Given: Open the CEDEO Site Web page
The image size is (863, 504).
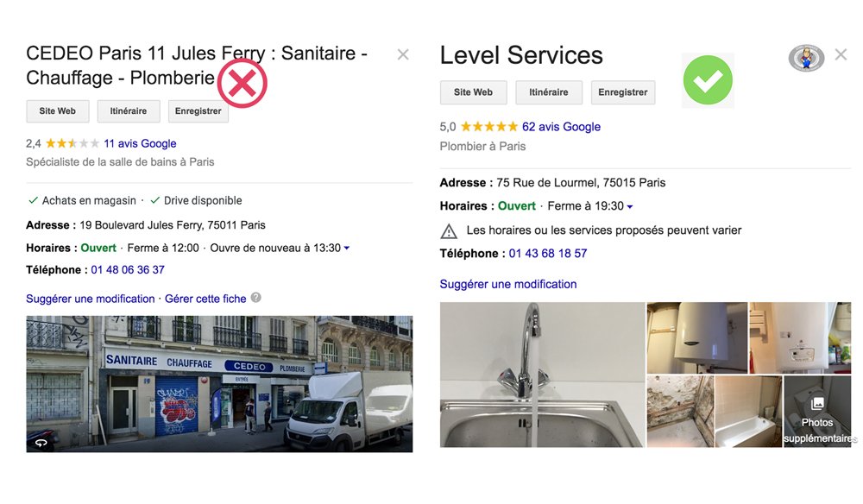Looking at the screenshot, I should click(57, 110).
